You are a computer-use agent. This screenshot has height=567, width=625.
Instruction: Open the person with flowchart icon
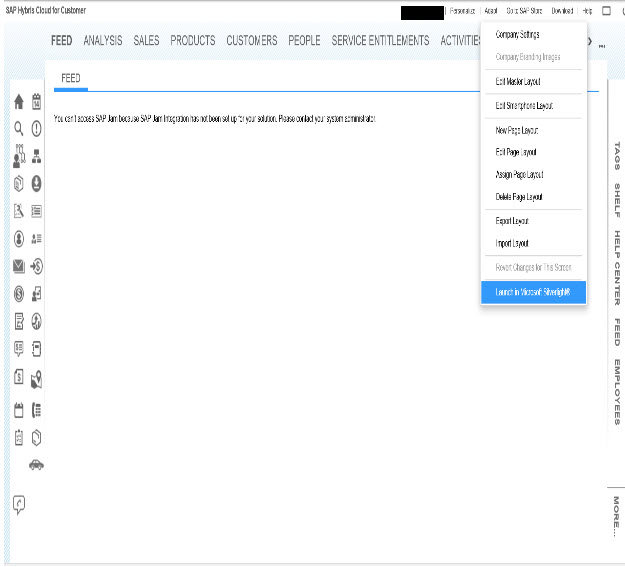[x=19, y=156]
